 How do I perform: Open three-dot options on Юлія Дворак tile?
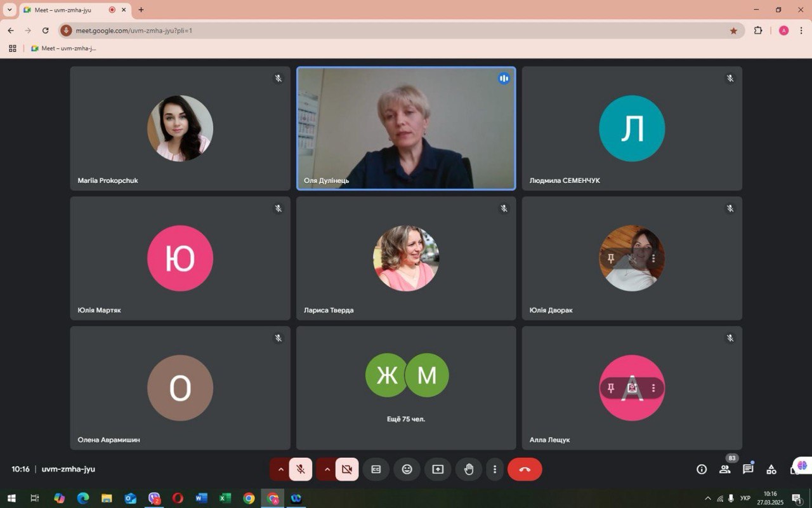click(x=653, y=258)
